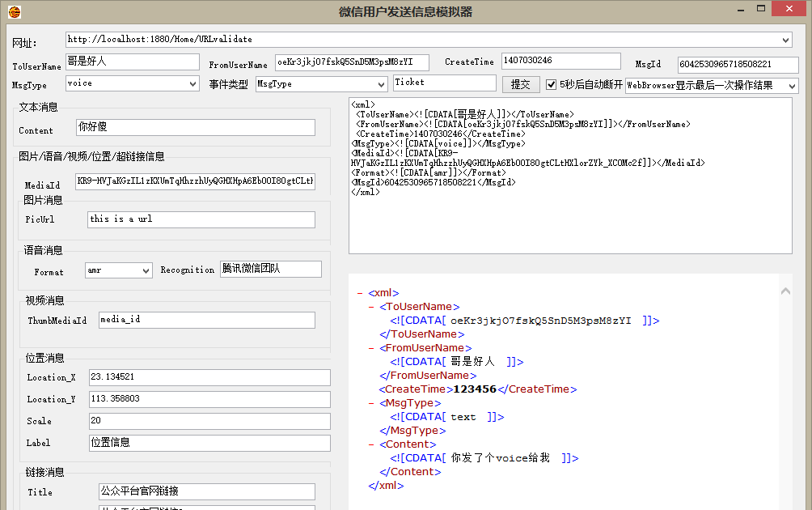
Task: Click the 语音消息 group label
Action: (43, 250)
